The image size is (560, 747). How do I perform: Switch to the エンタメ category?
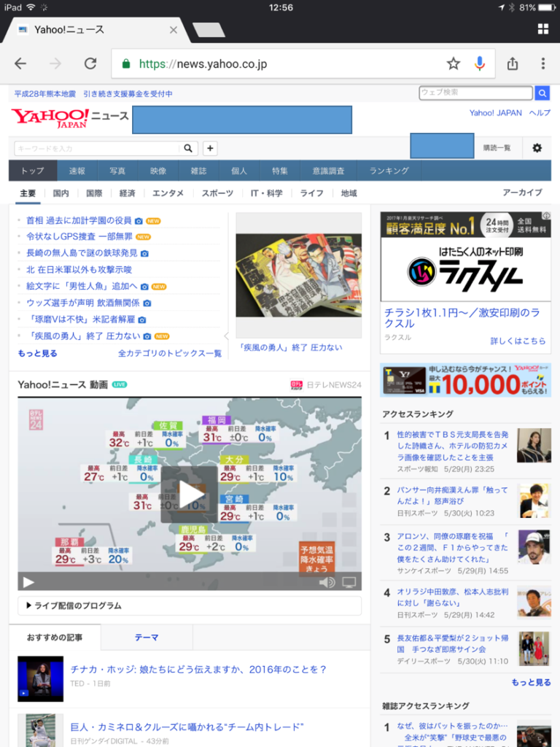tap(168, 193)
